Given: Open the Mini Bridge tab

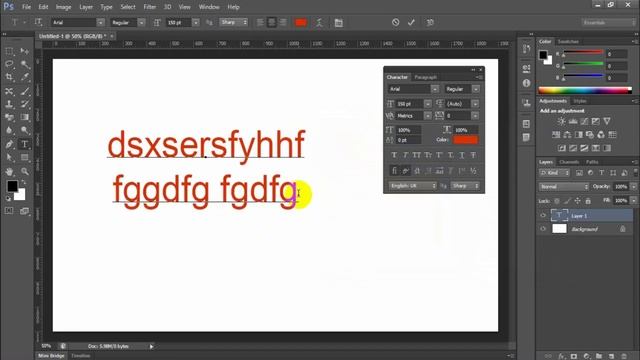Looking at the screenshot, I should pos(51,356).
